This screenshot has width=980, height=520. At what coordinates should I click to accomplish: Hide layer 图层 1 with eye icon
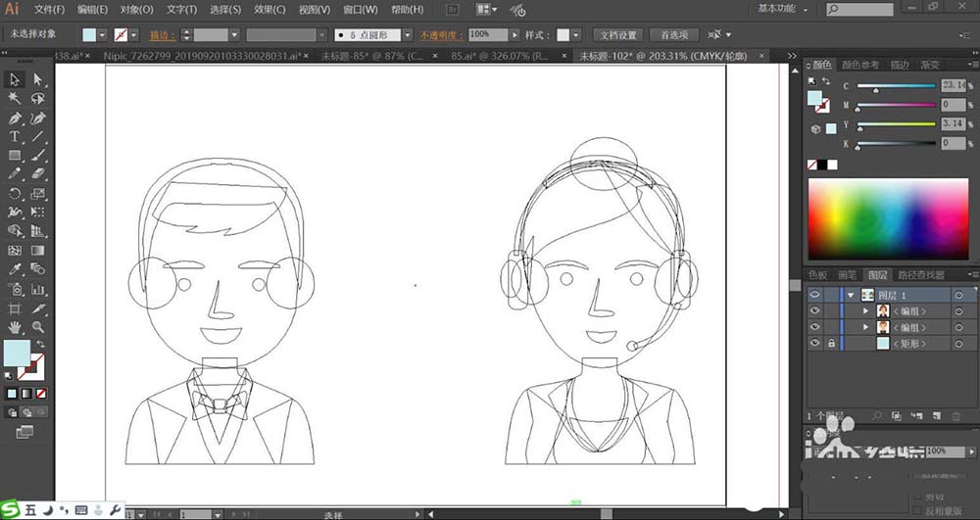[x=814, y=295]
